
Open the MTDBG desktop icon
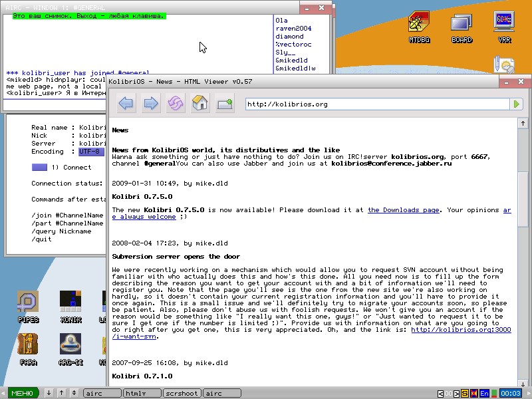[418, 27]
